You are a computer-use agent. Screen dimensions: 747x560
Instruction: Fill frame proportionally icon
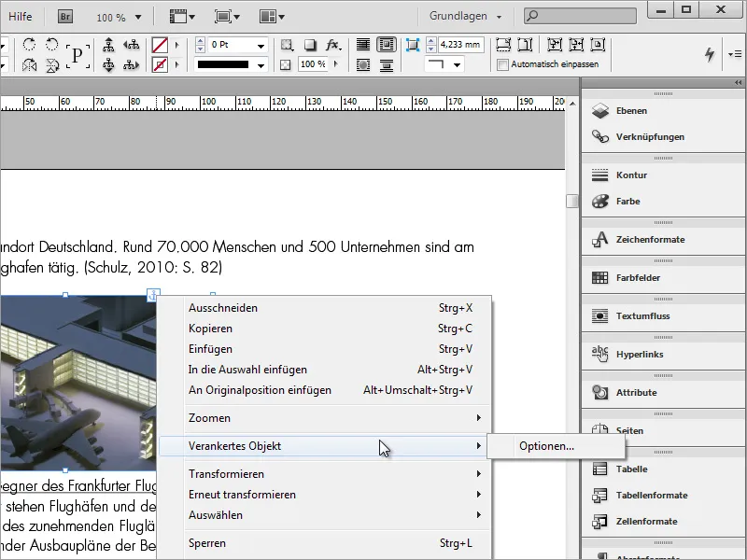pos(503,45)
